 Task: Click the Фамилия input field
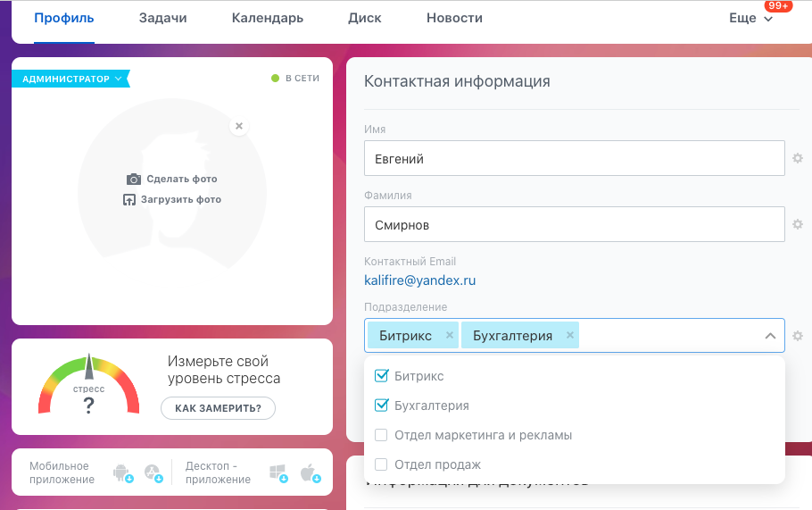tap(575, 224)
